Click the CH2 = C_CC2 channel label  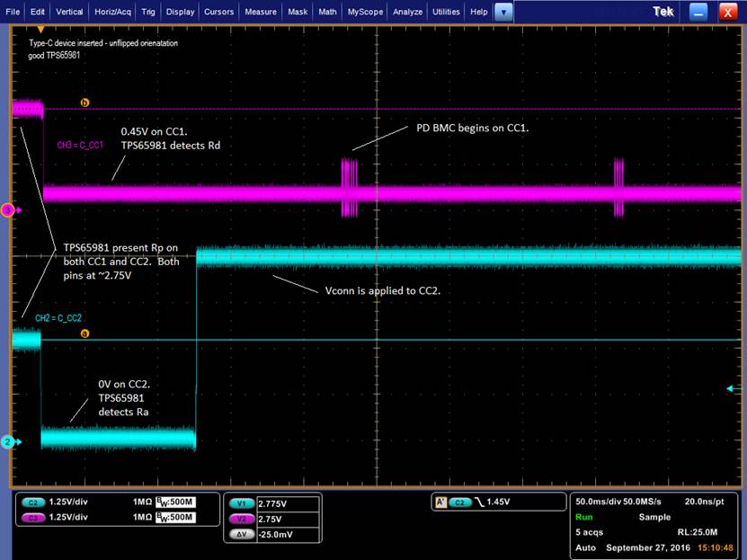click(58, 317)
